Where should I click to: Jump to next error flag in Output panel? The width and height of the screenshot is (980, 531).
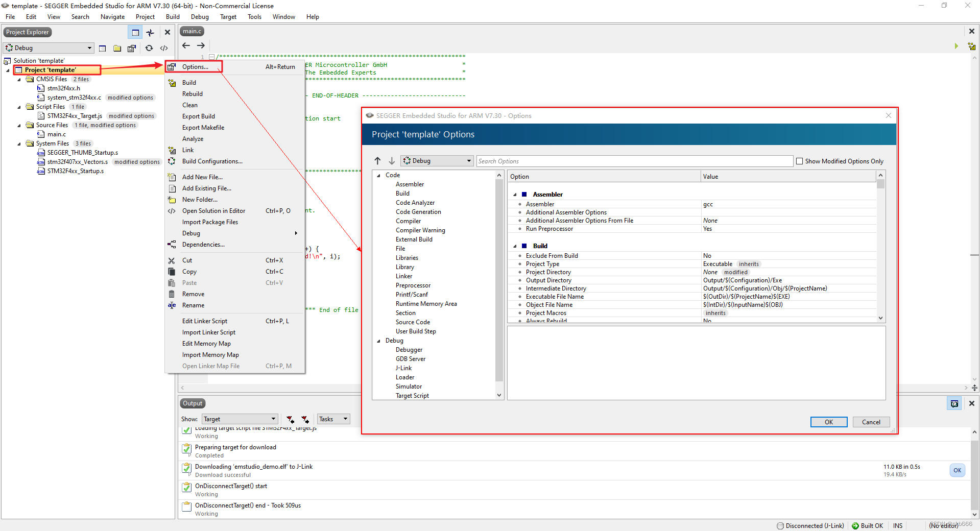click(305, 420)
